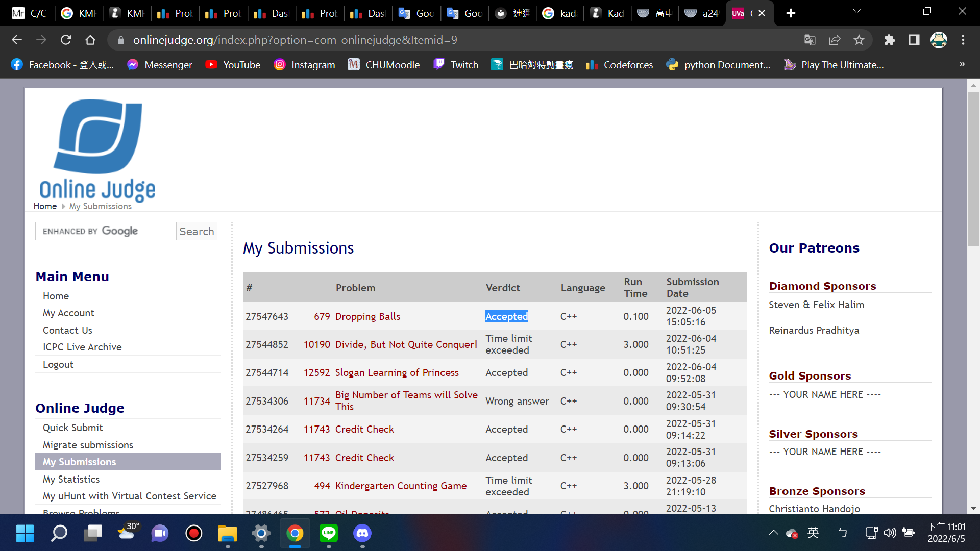The image size is (980, 551).
Task: Reload the page with the refresh icon
Action: [x=66, y=40]
